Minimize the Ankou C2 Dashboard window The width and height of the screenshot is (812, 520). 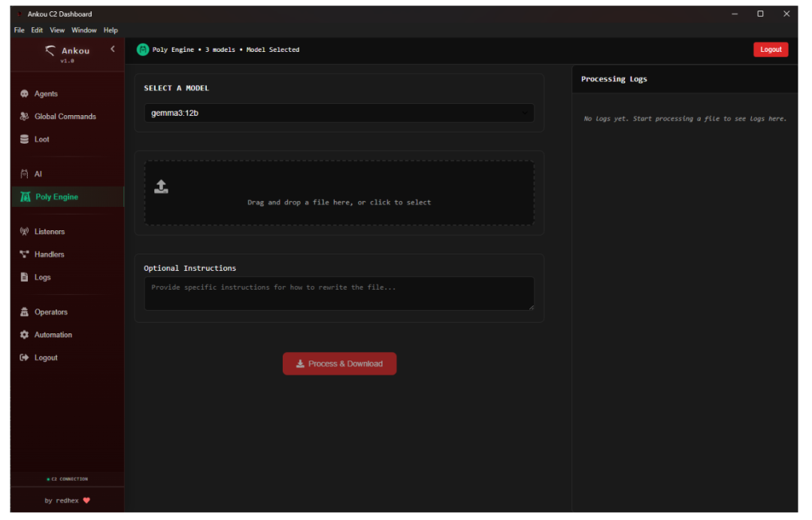click(735, 14)
